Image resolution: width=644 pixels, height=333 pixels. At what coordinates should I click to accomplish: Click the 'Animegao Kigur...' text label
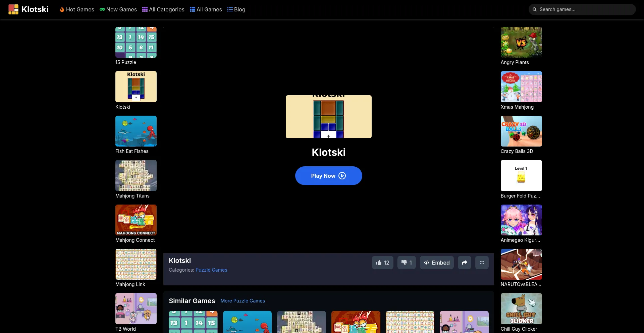(520, 240)
